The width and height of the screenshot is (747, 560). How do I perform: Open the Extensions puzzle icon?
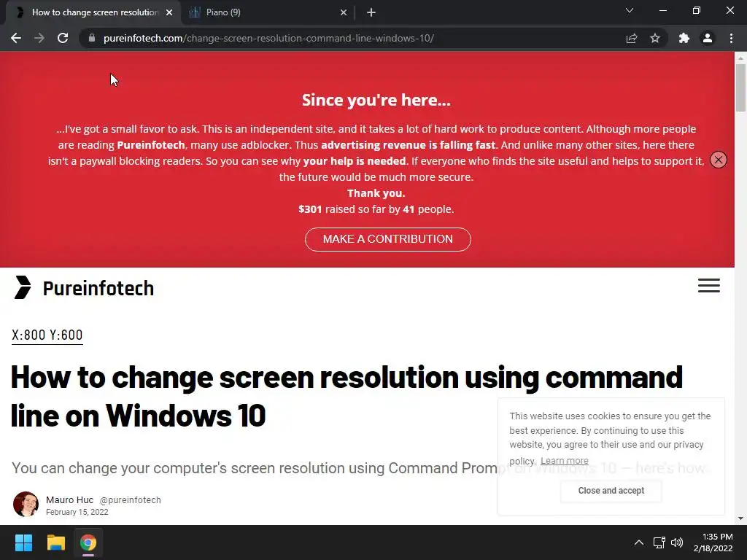(x=684, y=38)
